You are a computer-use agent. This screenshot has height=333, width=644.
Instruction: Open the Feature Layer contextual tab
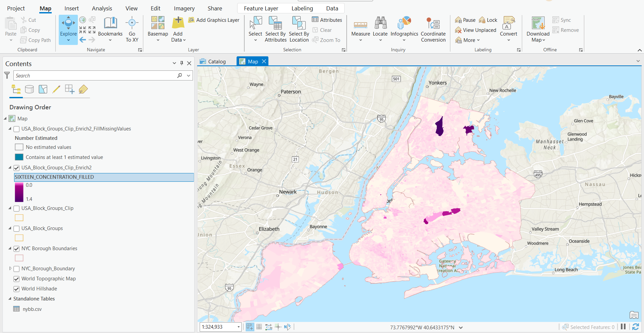pos(261,8)
